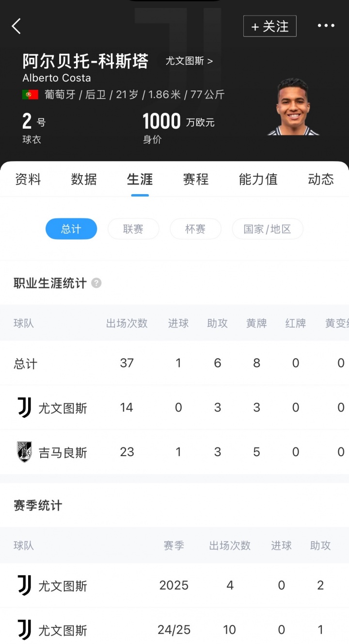This screenshot has height=644, width=349.
Task: Open the 动态 tab
Action: point(320,179)
